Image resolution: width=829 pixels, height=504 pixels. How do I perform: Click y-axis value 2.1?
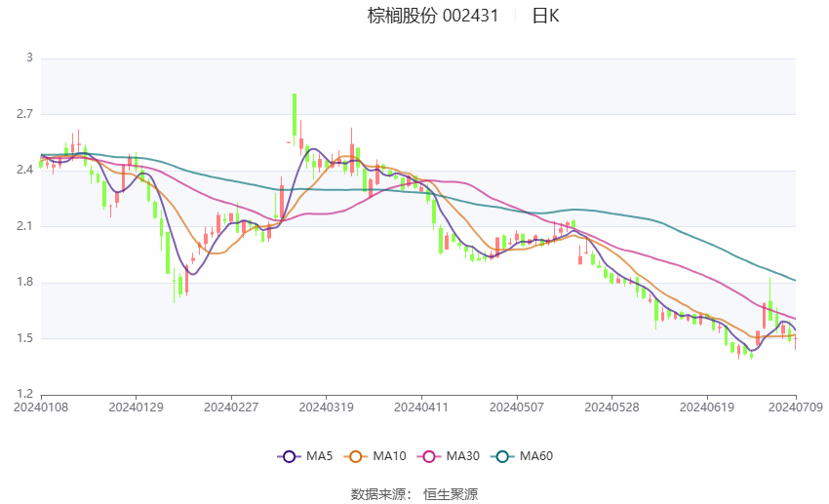point(24,225)
